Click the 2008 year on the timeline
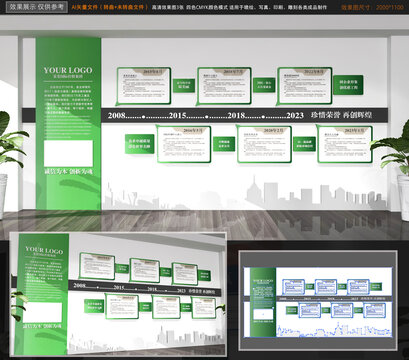This screenshot has width=409, height=360. point(116,116)
